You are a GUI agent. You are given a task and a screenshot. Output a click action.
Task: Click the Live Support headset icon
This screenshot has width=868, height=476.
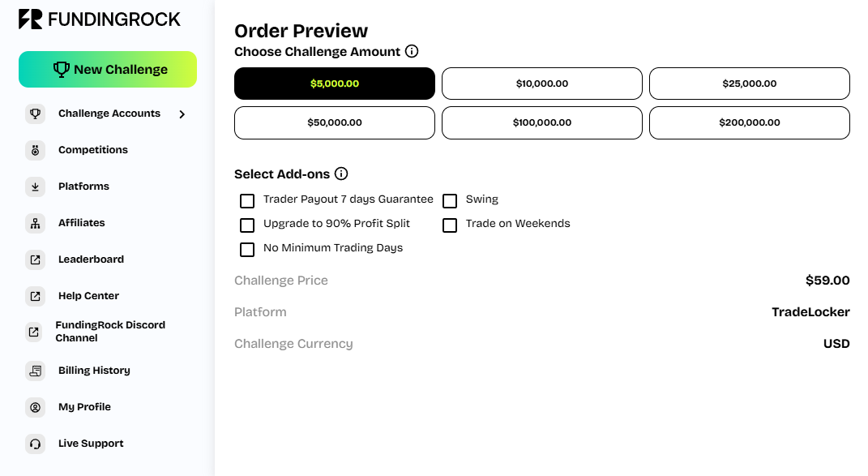click(x=35, y=444)
